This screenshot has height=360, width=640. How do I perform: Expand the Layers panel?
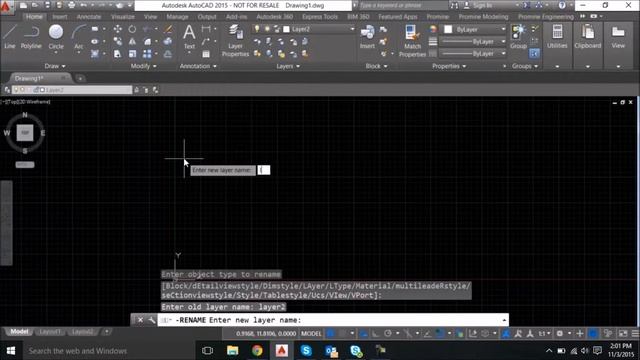coord(288,66)
